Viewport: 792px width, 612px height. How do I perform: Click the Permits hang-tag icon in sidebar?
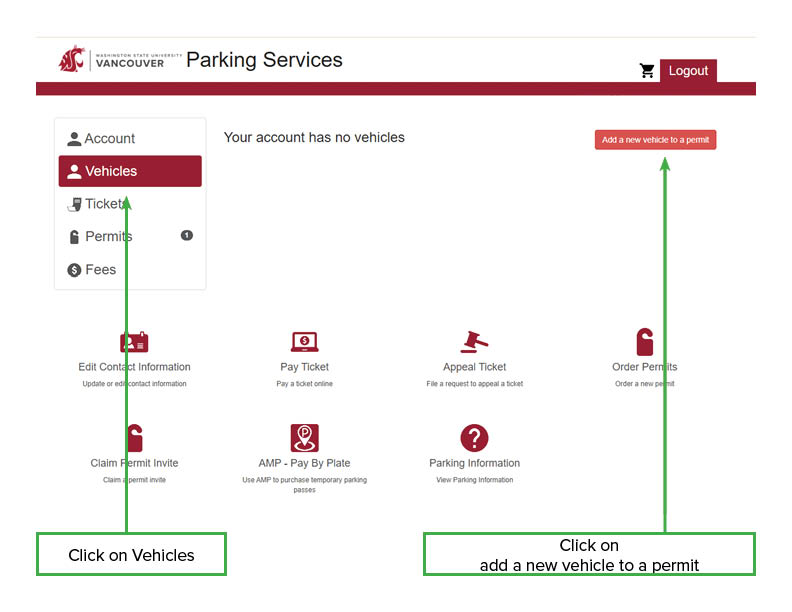74,237
